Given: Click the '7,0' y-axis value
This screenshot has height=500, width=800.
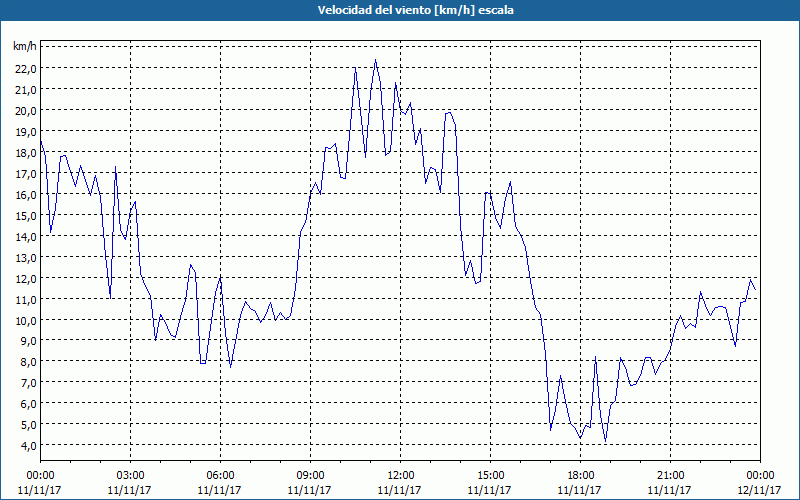Looking at the screenshot, I should tap(29, 383).
